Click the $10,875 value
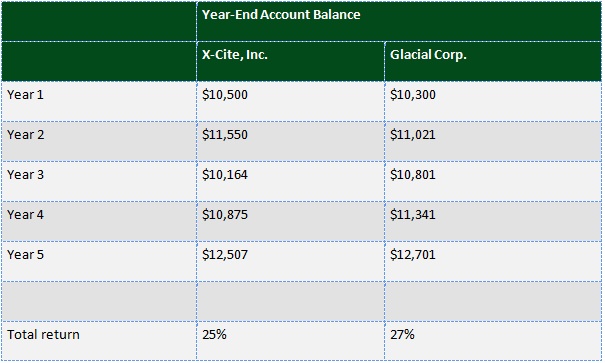The height and width of the screenshot is (363, 605). pyautogui.click(x=225, y=214)
